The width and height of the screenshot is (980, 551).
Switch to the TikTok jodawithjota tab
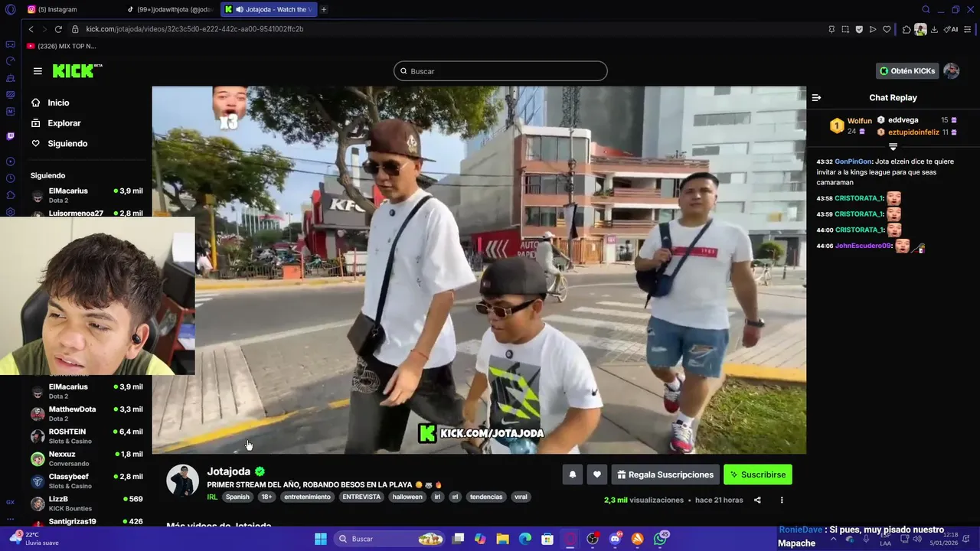point(169,9)
